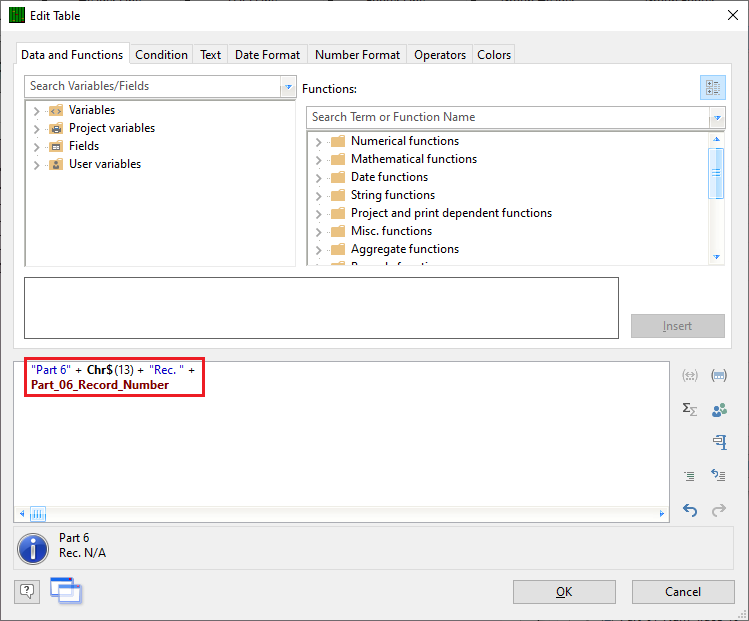The width and height of the screenshot is (749, 621).
Task: Click the String functions folder icon
Action: 338,195
